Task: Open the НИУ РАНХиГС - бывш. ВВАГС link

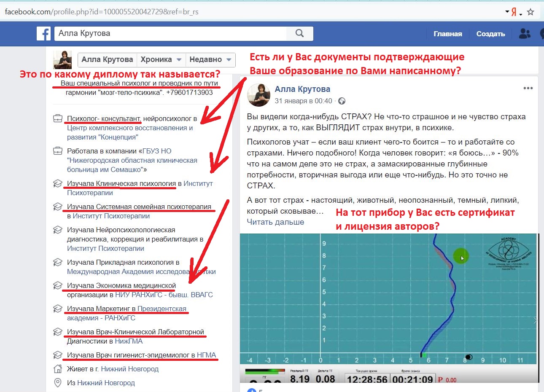Action: 164,295
